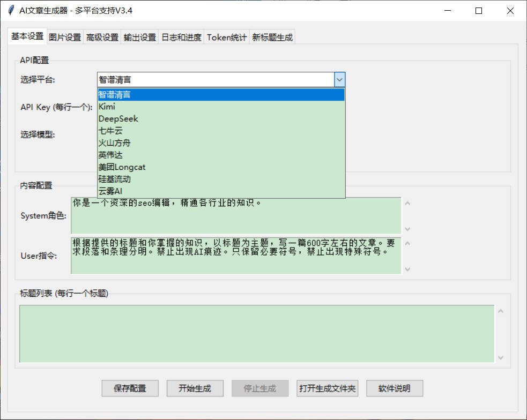The width and height of the screenshot is (527, 420).
Task: Click the 选择模型 label
Action: (38, 134)
